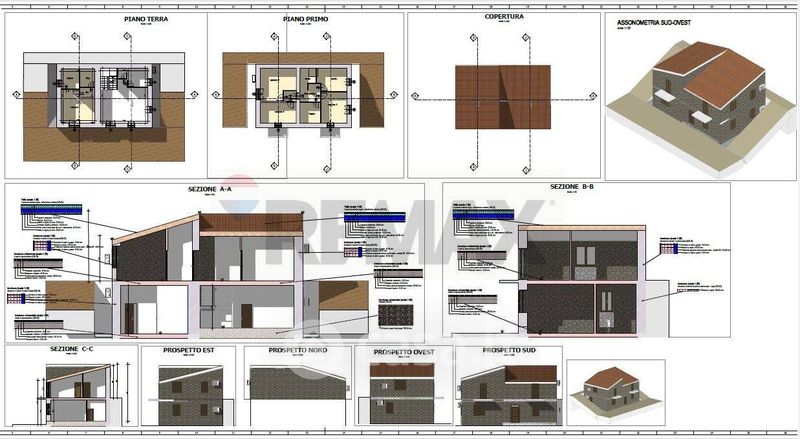Click the COPERTURA title label
This screenshot has height=439, width=800.
point(503,17)
